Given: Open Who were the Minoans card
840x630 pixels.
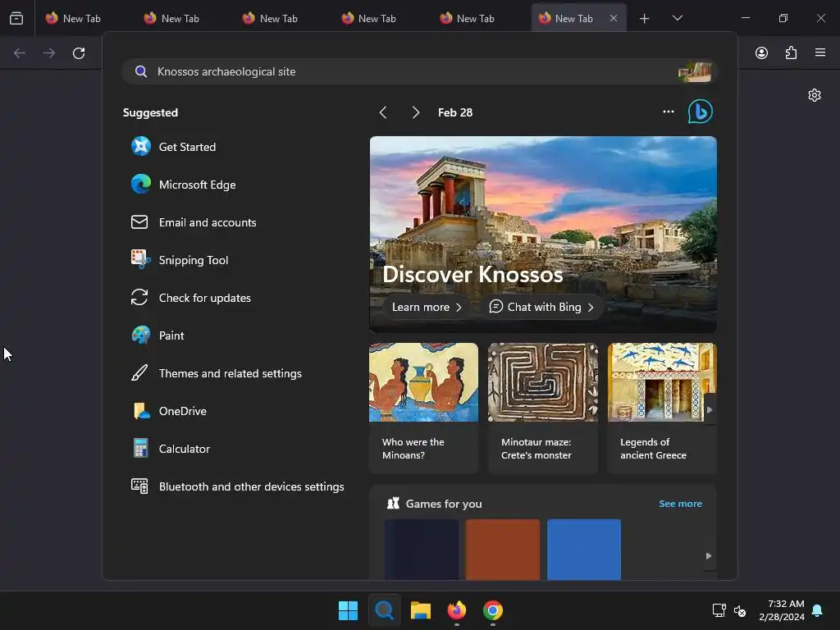Looking at the screenshot, I should (x=424, y=409).
